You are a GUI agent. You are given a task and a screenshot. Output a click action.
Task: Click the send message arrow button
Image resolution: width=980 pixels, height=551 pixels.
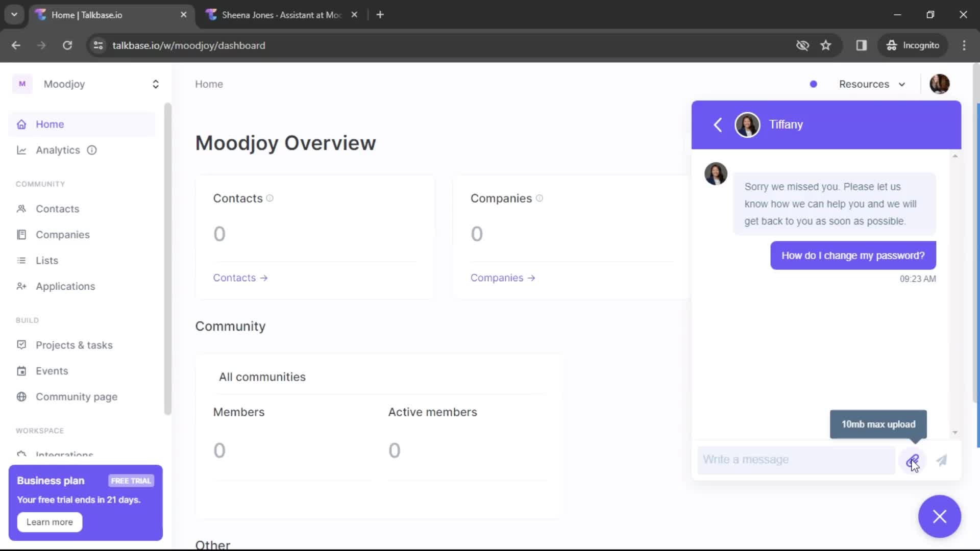(942, 460)
